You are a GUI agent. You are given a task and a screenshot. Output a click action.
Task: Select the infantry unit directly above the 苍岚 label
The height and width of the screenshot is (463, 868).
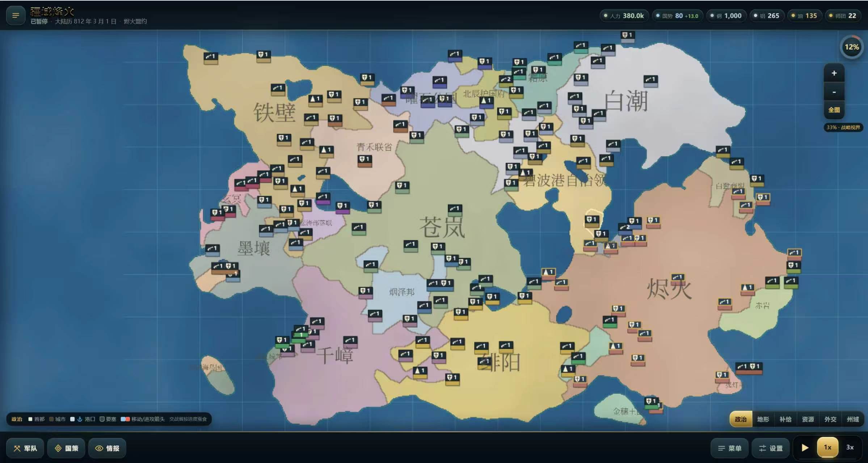[455, 210]
